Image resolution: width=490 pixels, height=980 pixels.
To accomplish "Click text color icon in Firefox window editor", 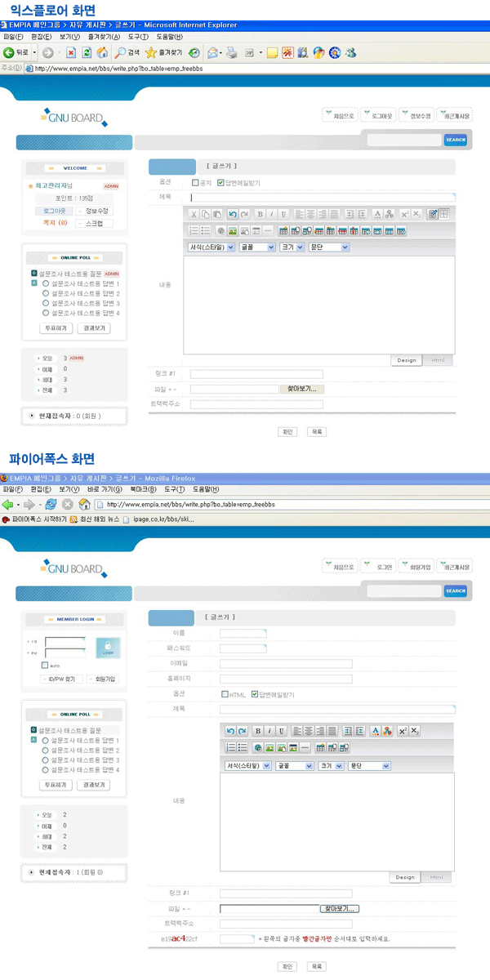I will tap(376, 730).
